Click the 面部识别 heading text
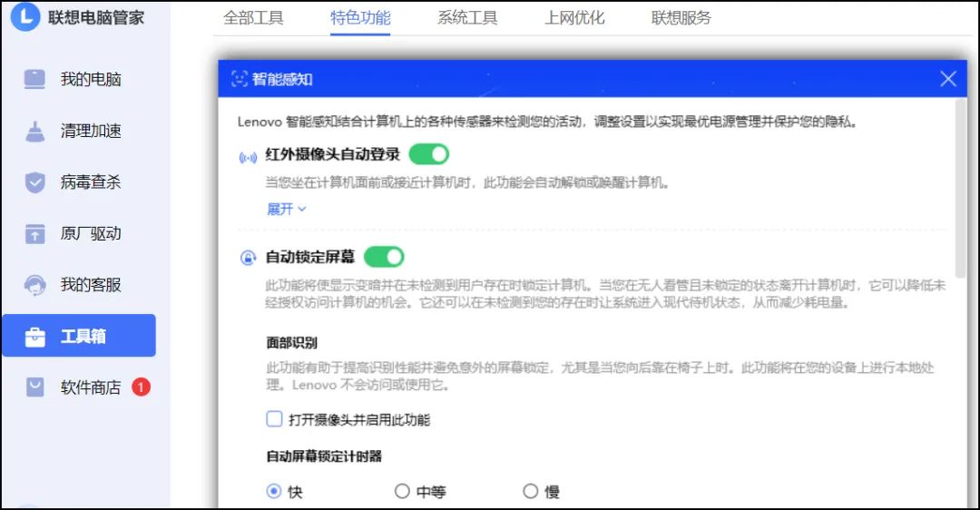Image resolution: width=980 pixels, height=510 pixels. (x=292, y=342)
